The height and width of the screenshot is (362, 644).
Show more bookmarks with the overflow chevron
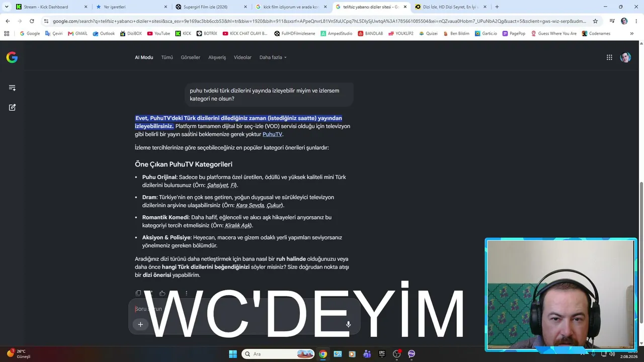(x=632, y=34)
